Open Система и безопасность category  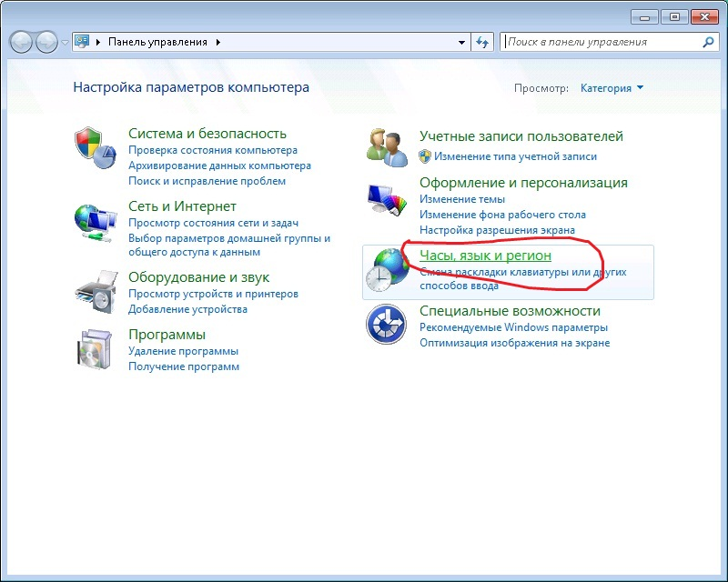click(x=207, y=134)
